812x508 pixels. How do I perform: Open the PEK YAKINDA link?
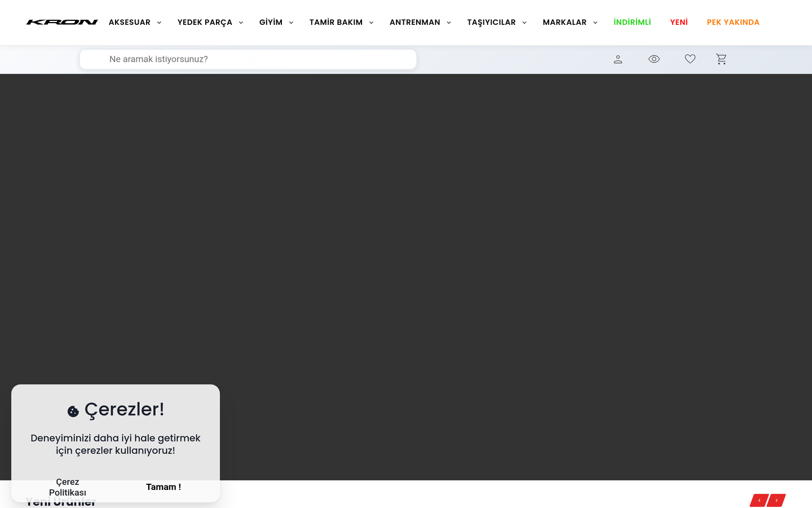(x=733, y=22)
